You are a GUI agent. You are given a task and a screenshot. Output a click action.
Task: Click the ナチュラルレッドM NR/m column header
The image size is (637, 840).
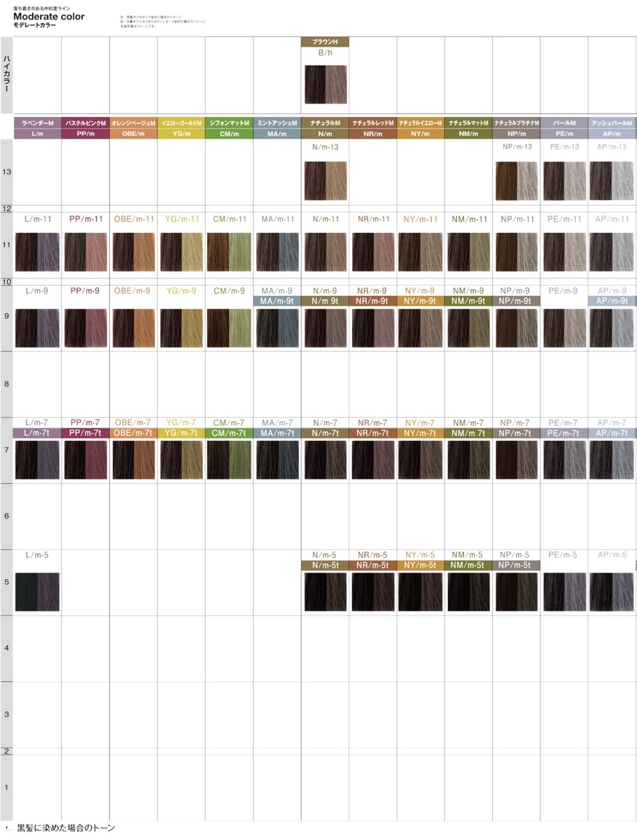click(373, 127)
